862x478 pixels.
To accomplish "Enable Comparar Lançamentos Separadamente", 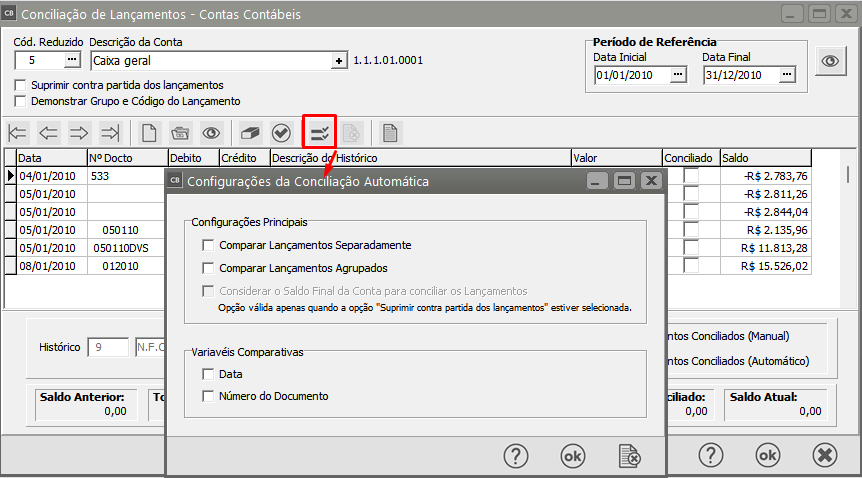I will pos(208,245).
